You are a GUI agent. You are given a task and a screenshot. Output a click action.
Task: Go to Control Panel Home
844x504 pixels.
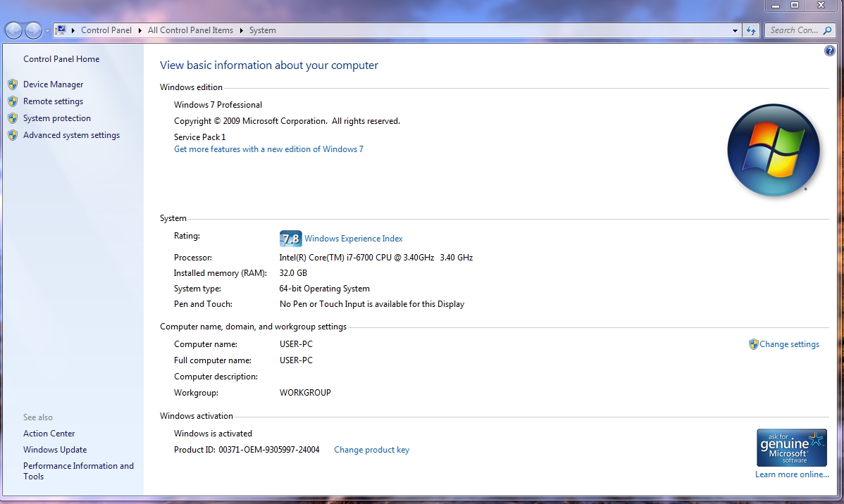pos(61,59)
